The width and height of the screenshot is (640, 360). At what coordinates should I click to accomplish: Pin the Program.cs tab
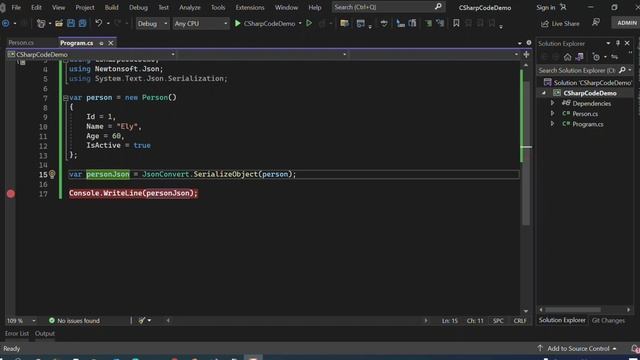click(101, 43)
